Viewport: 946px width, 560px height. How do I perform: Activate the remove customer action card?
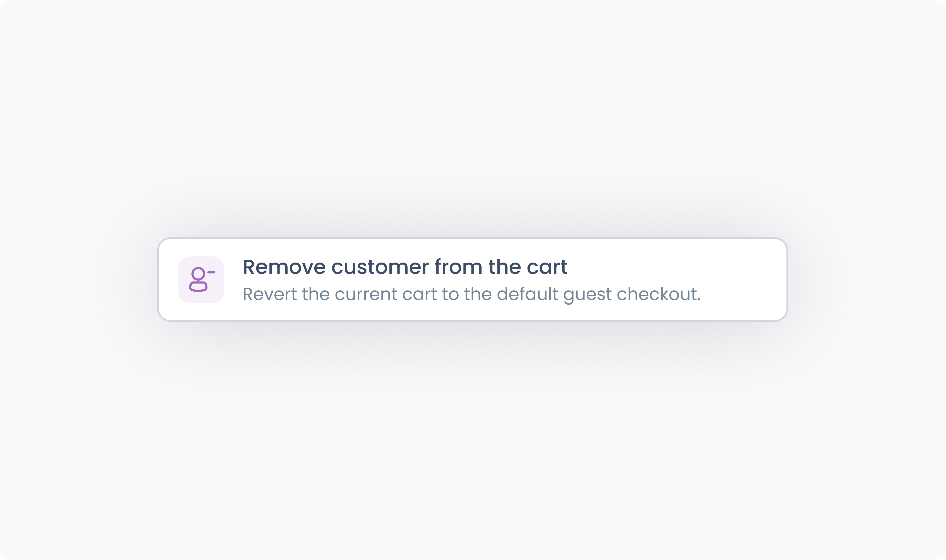pyautogui.click(x=472, y=279)
